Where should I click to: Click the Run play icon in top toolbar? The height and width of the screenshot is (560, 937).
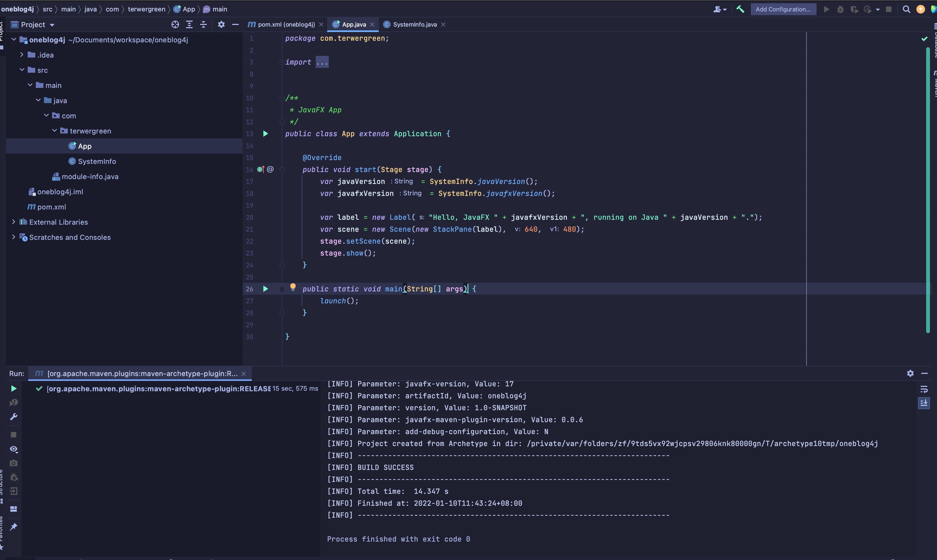[x=827, y=9]
